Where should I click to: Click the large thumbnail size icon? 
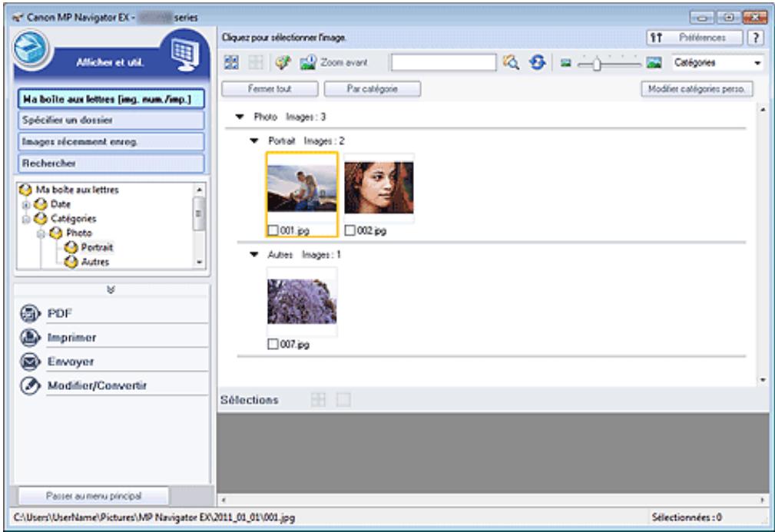(x=654, y=62)
